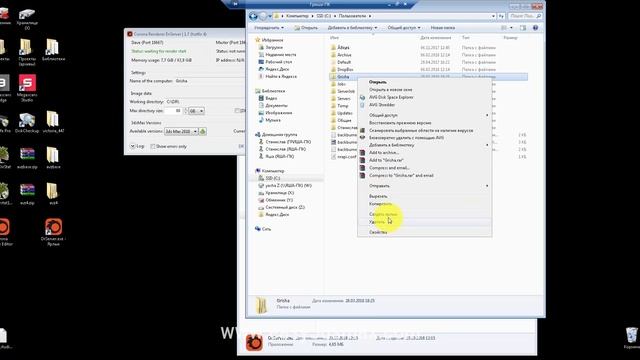This screenshot has height=360, width=640.
Task: Sort by the Тип column header
Action: 466,38
